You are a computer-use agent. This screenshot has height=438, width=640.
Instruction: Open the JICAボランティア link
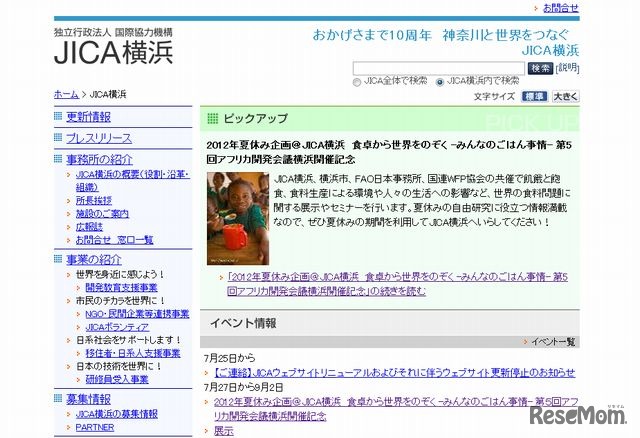pos(117,327)
